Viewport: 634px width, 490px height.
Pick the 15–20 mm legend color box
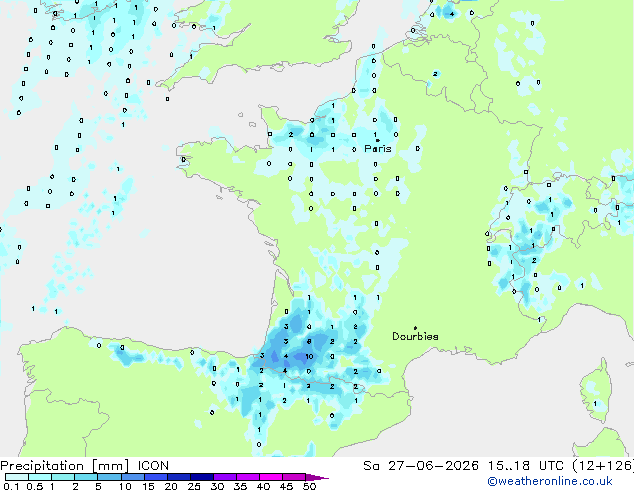[x=155, y=477]
